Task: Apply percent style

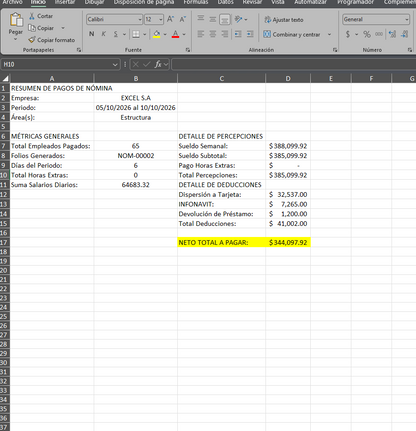Action: tap(367, 34)
